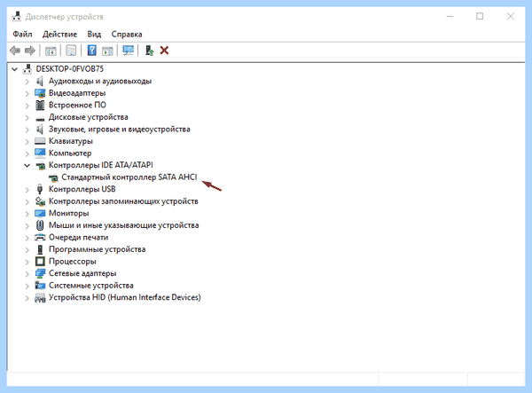The image size is (532, 393).
Task: Select Контроллеры запоминающих устройств row
Action: [123, 201]
